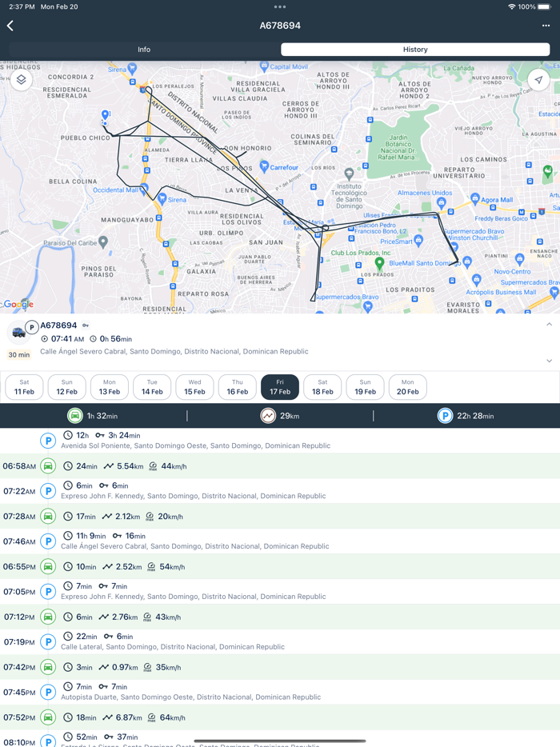
Task: Tap the vehicle truck avatar icon
Action: 18,333
